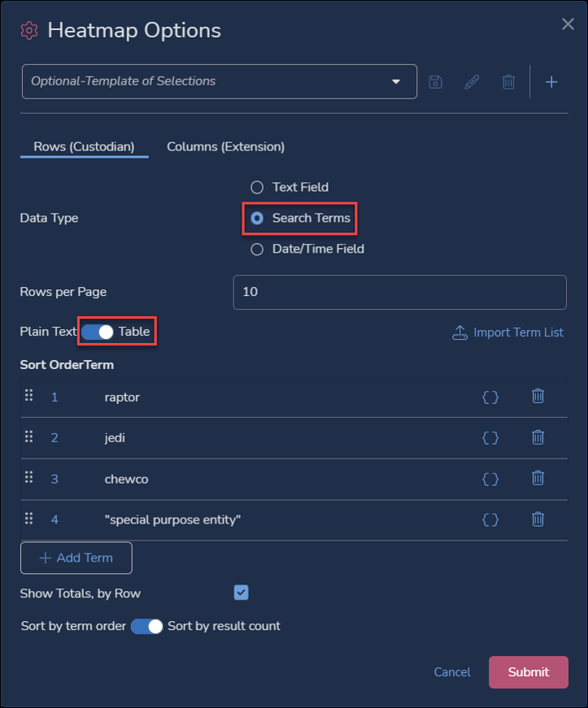Click the Rows per Page input field

tap(399, 292)
